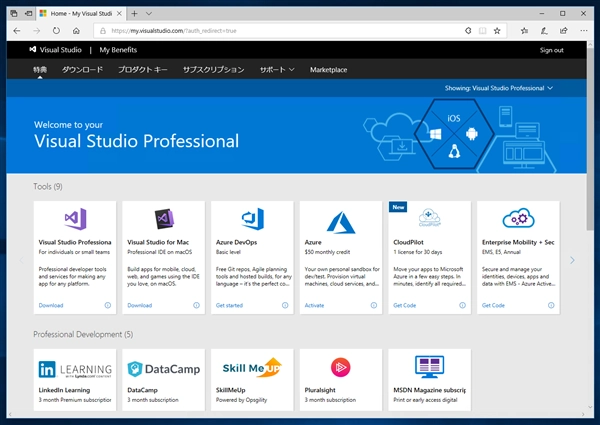Screen dimensions: 600x425
Task: Open the Favorites hub icon
Action: pos(524,31)
